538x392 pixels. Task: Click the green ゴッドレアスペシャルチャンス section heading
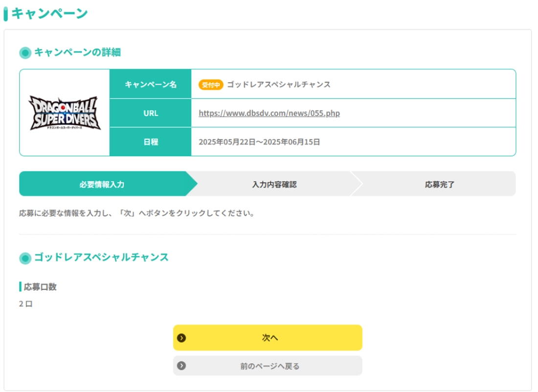click(102, 257)
